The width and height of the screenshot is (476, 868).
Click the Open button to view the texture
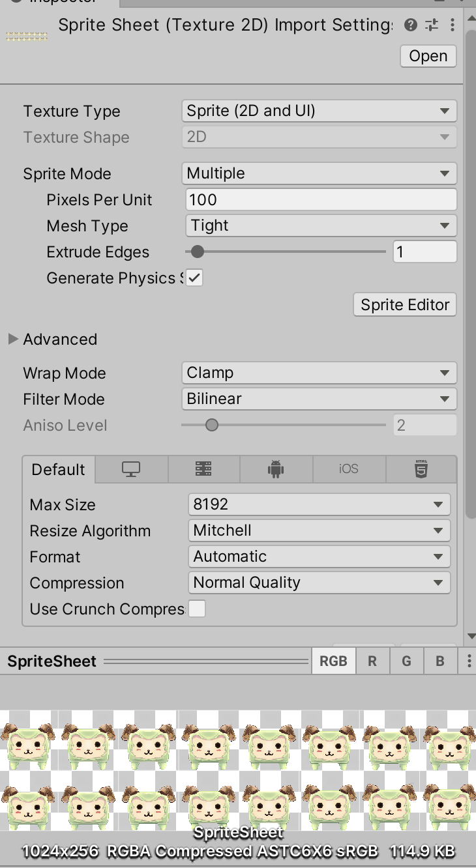(427, 56)
